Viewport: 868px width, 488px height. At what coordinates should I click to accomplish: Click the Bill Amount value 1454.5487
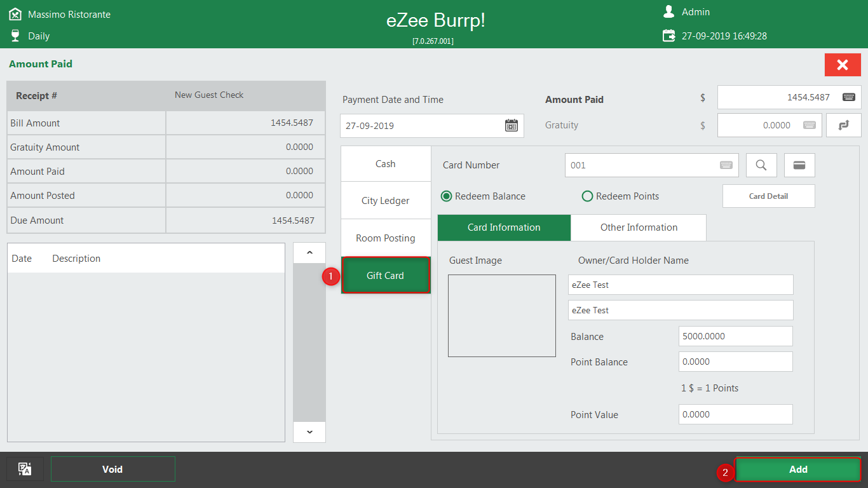point(292,123)
